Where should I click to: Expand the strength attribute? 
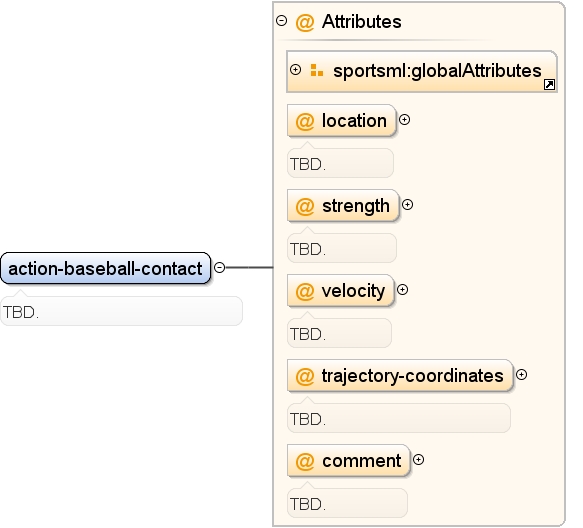pos(408,205)
